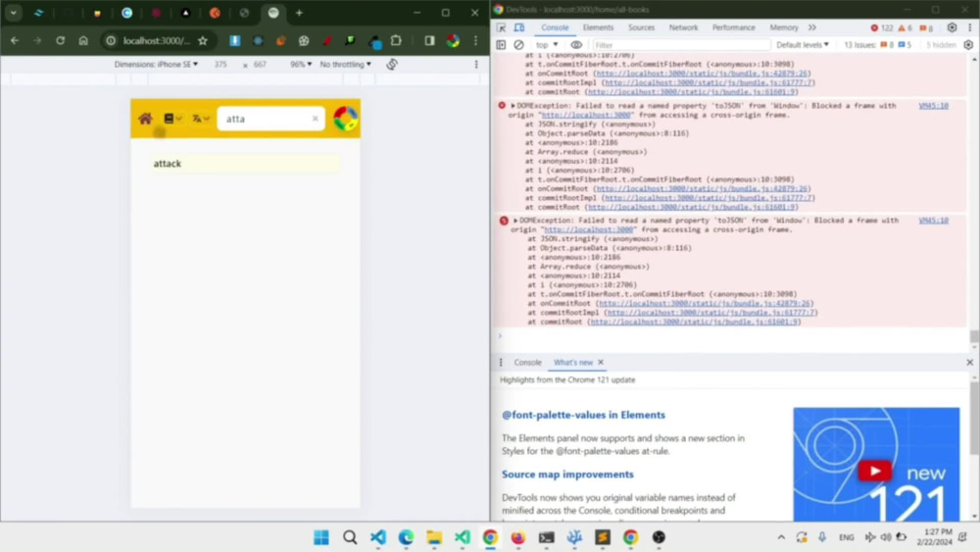Clear the search field with the x icon
The height and width of the screenshot is (552, 980).
[x=315, y=119]
